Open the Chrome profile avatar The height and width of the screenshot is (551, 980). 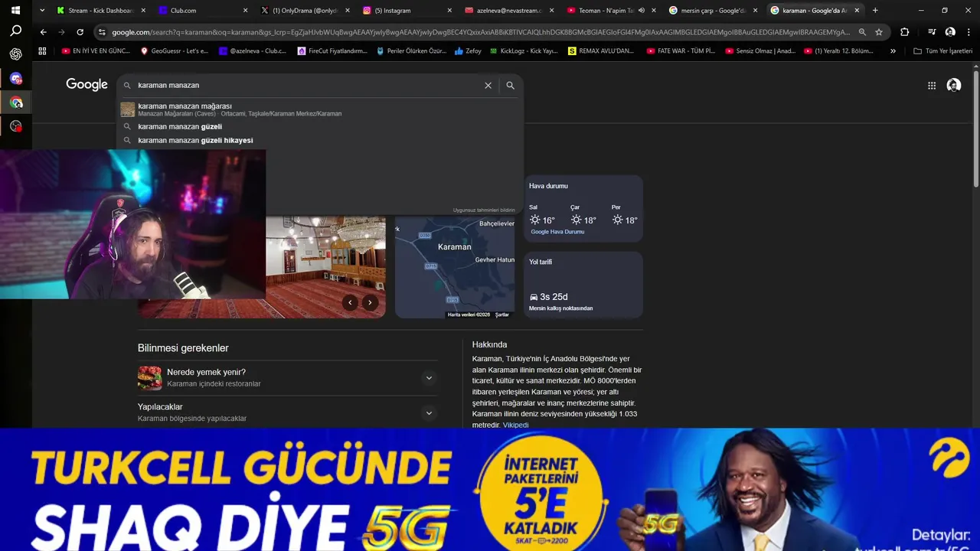pyautogui.click(x=950, y=32)
